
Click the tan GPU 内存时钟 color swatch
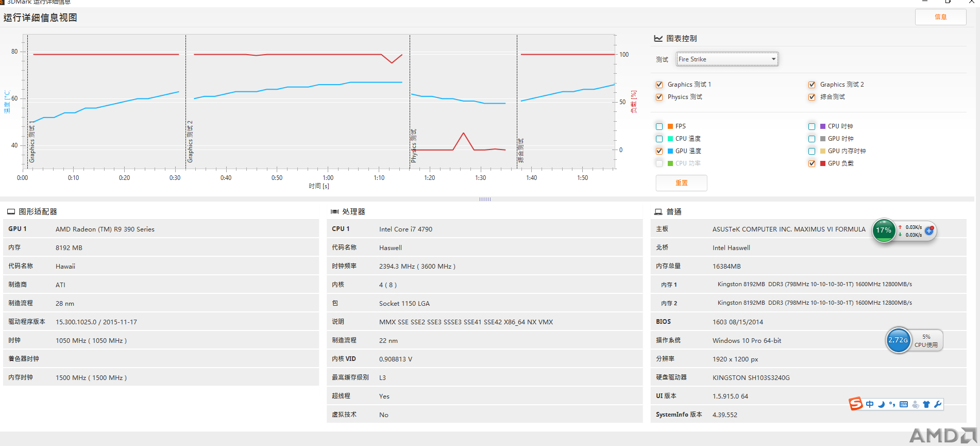pos(823,151)
